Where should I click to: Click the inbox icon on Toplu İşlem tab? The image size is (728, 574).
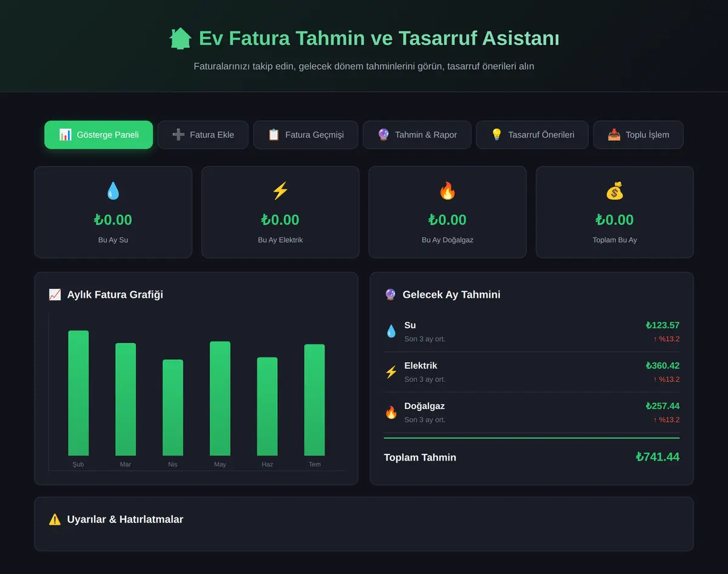tap(614, 135)
